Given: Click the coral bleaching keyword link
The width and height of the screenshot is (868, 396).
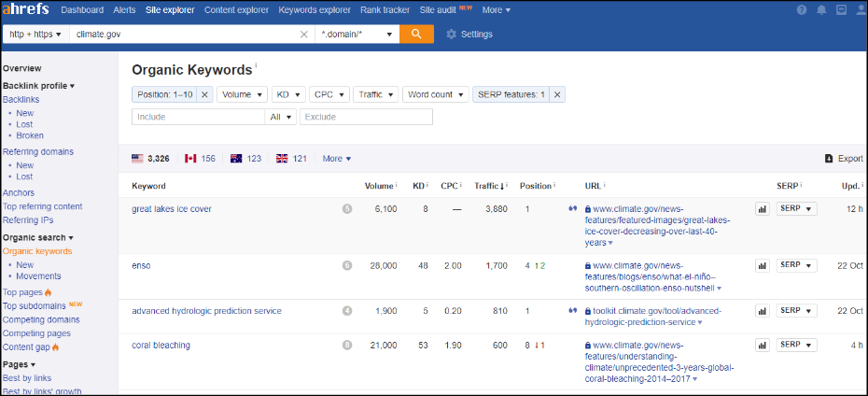Looking at the screenshot, I should click(161, 345).
